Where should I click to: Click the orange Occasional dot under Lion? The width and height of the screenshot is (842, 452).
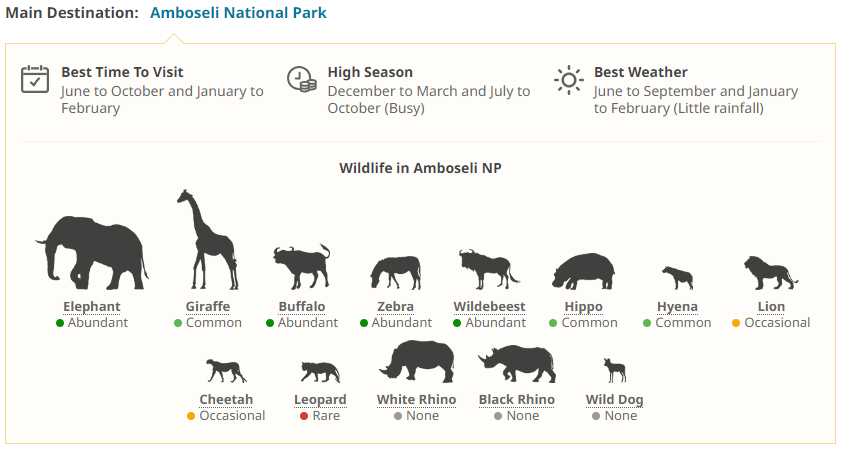736,323
